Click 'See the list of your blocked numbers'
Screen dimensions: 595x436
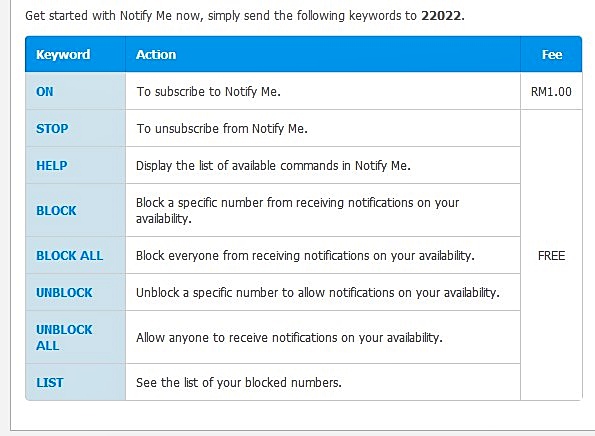(x=239, y=382)
